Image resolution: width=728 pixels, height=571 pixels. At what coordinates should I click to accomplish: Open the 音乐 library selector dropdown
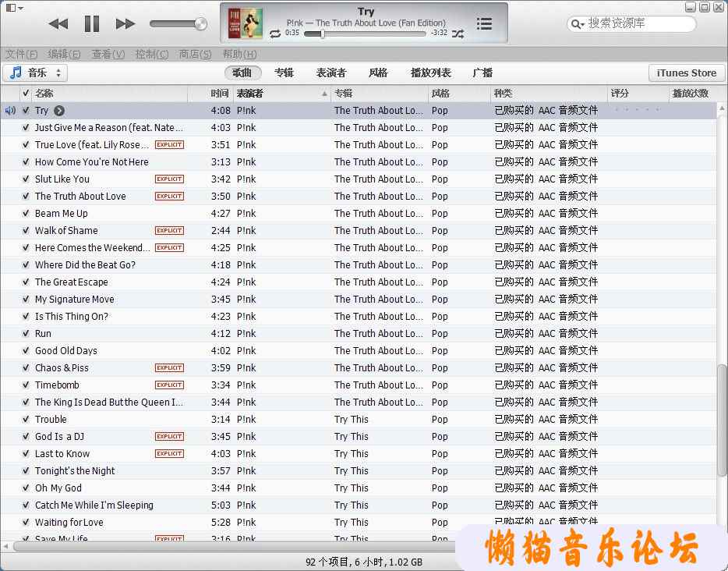coord(35,73)
